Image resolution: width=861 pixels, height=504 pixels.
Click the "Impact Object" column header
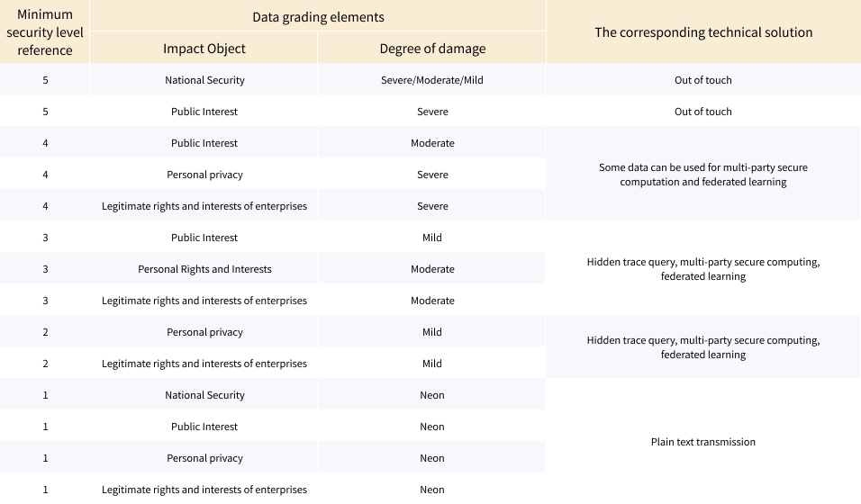coord(204,49)
